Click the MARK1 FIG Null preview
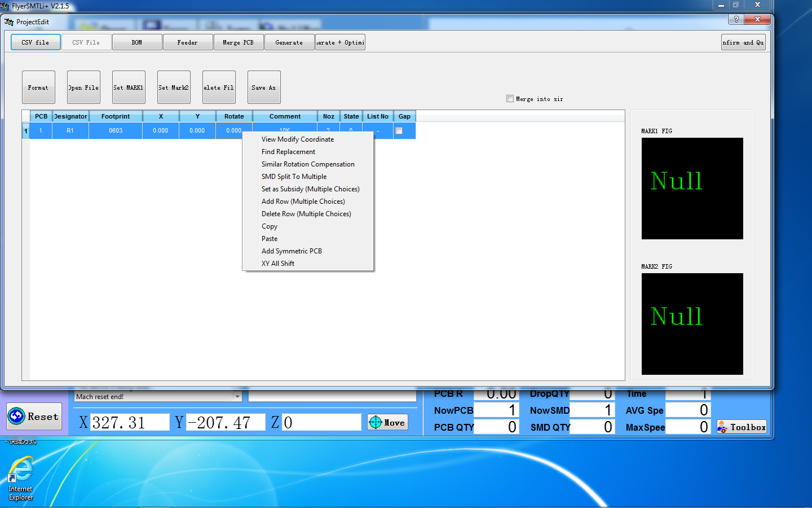812x508 pixels. (x=692, y=189)
